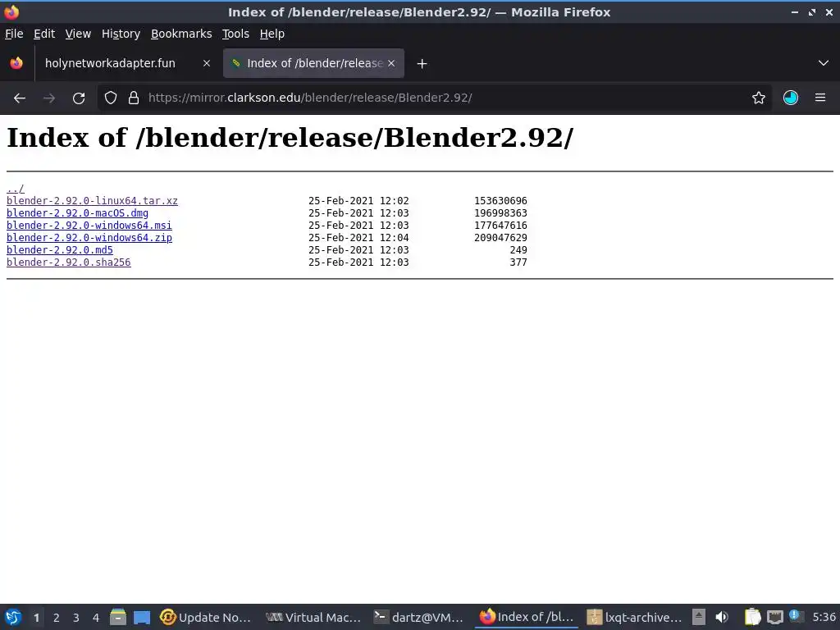Close the holynetworkadapter.fun tab

click(x=206, y=63)
